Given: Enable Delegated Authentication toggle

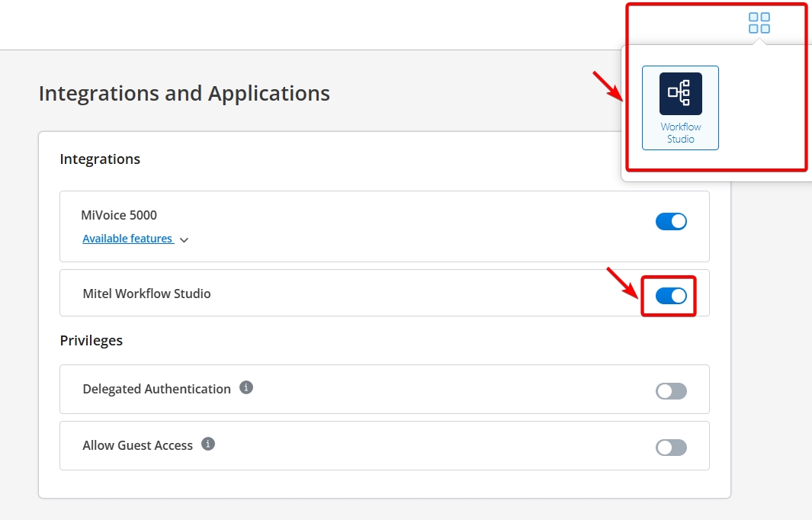Looking at the screenshot, I should tap(671, 391).
